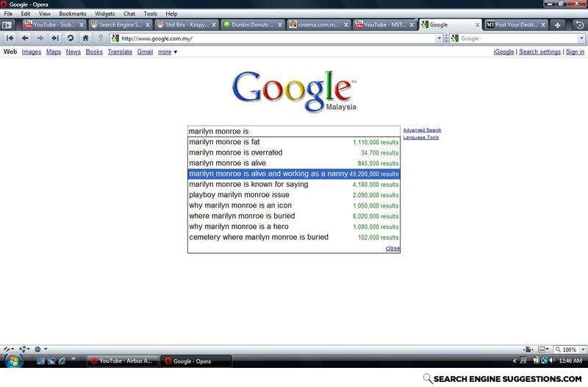Open Show Desktop quick launch icon

[x=41, y=361]
